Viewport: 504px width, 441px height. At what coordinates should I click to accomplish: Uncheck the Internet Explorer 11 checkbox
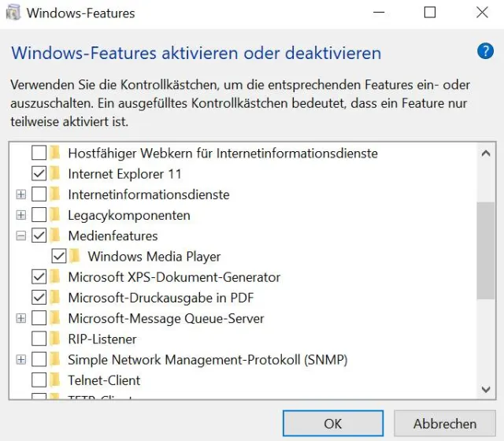39,173
